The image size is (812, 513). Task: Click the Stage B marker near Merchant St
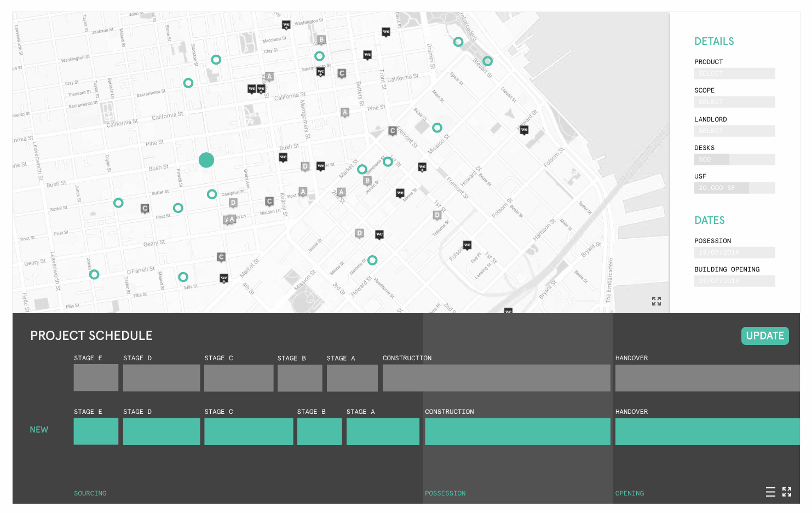(321, 39)
